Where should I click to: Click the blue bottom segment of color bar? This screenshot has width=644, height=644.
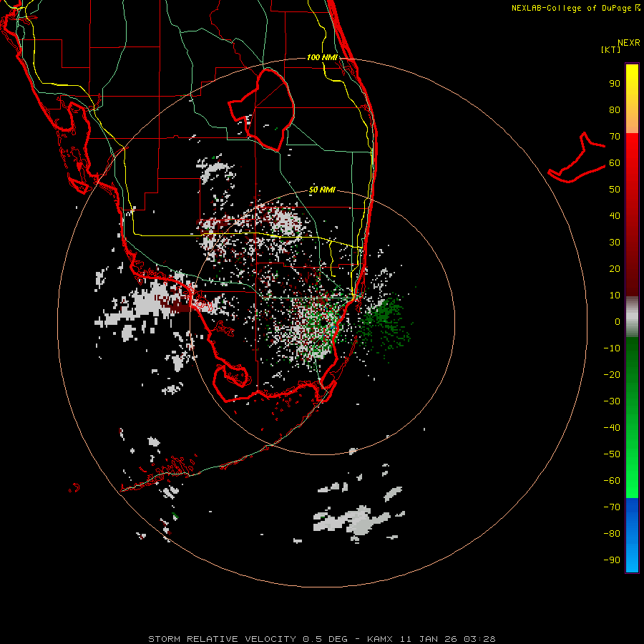pyautogui.click(x=632, y=535)
